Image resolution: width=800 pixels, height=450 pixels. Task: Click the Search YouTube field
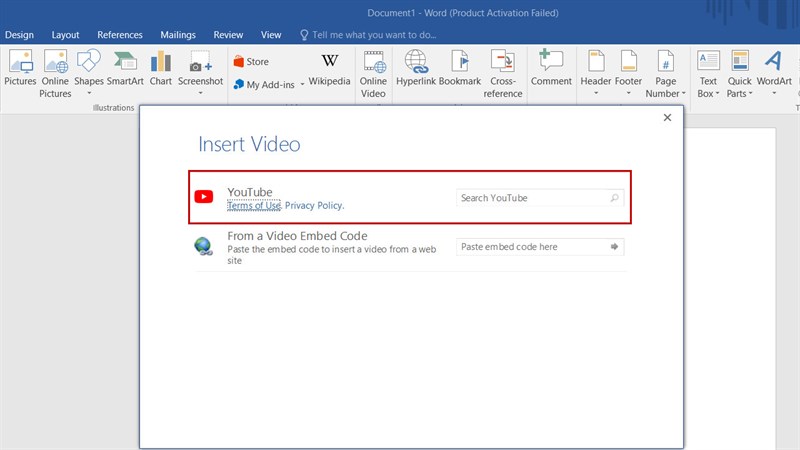pos(540,197)
